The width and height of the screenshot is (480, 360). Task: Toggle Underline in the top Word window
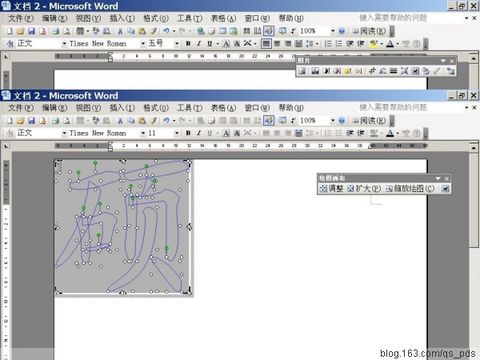(x=209, y=43)
